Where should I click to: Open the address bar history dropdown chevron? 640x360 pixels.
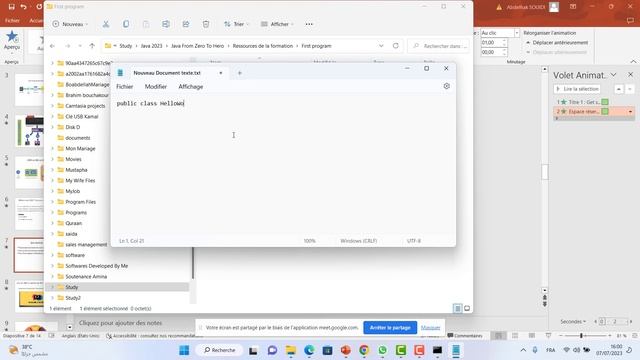[x=381, y=46]
